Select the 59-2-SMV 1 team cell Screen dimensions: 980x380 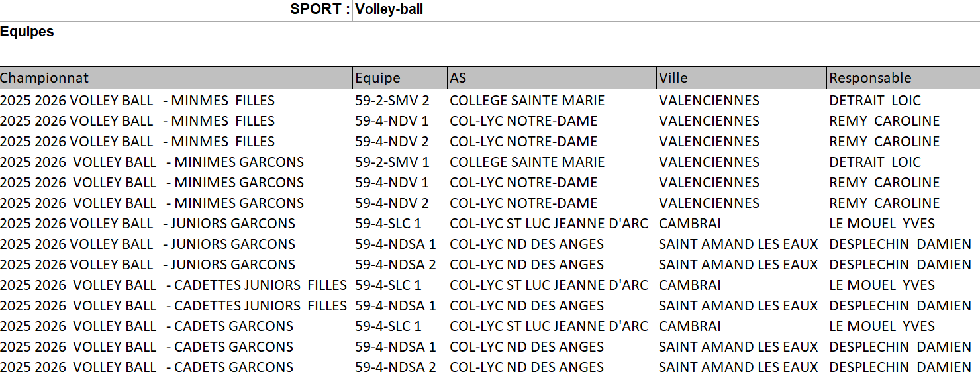coord(392,162)
